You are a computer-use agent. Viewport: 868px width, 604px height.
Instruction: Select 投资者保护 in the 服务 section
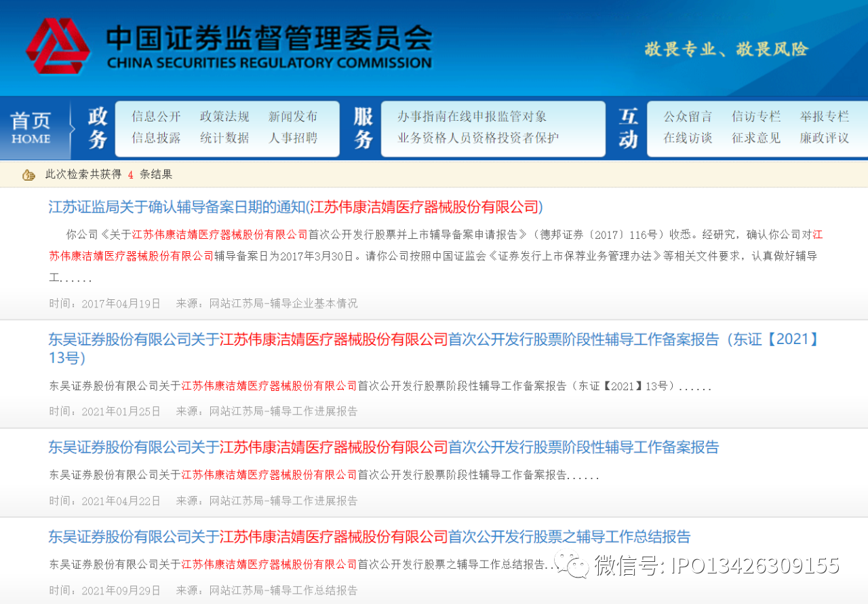pyautogui.click(x=528, y=138)
